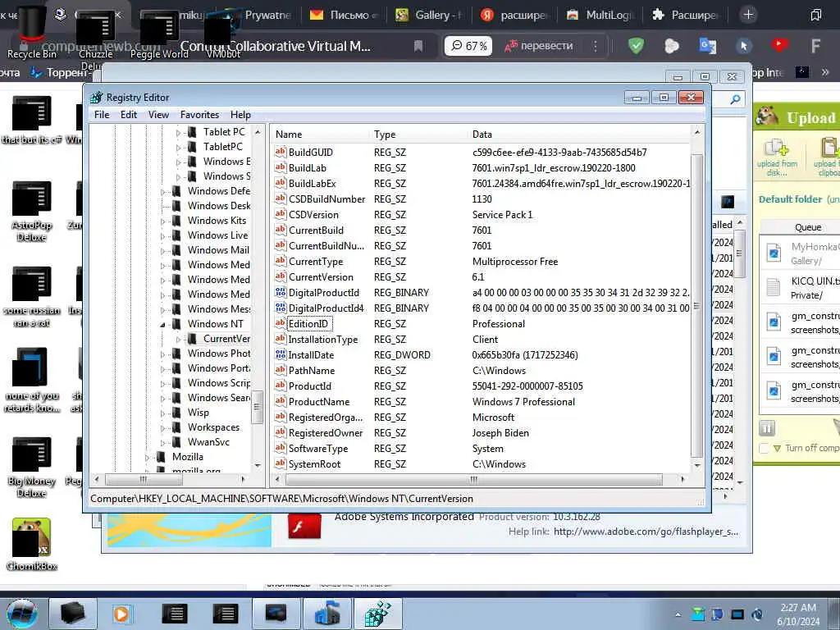The height and width of the screenshot is (630, 840).
Task: Collapse the Windows NT registry key
Action: pos(163,324)
